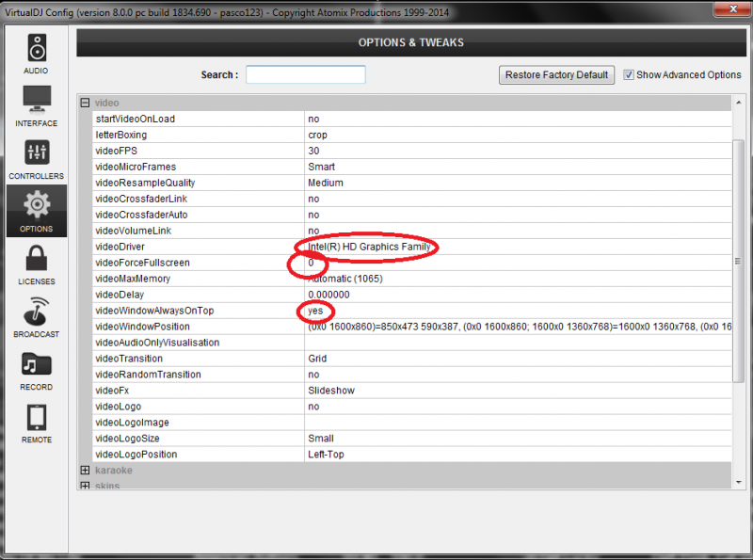Select the Options gear icon
Image resolution: width=753 pixels, height=560 pixels.
[37, 204]
